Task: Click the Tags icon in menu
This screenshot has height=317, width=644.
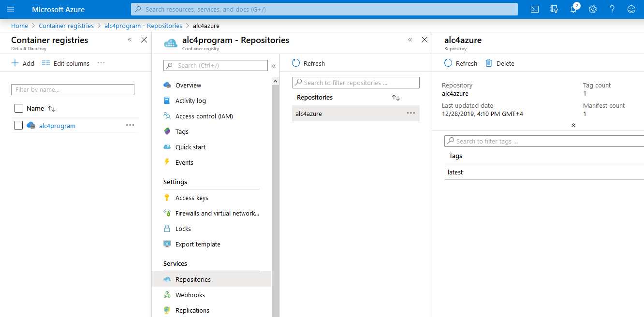Action: [167, 131]
